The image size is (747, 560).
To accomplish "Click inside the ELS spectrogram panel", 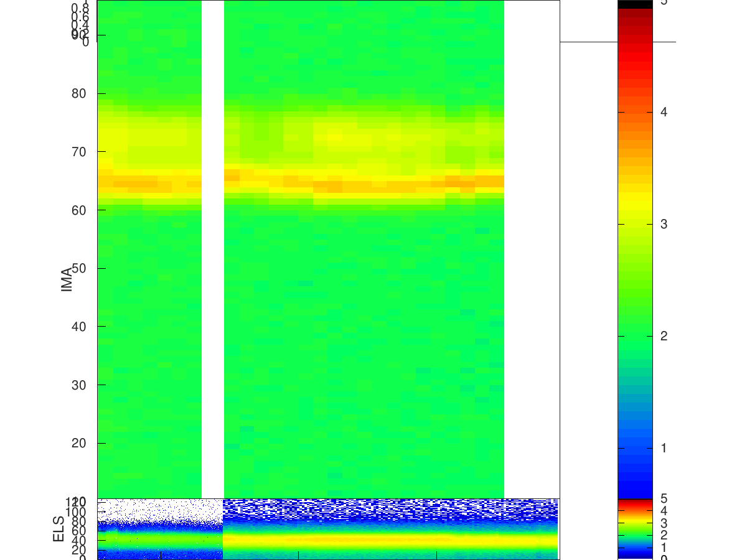I will coord(328,528).
